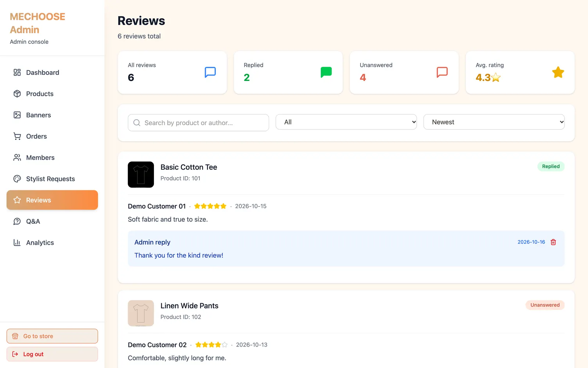Click the gold star icon on Avg. rating card
The width and height of the screenshot is (588, 368).
coord(558,72)
